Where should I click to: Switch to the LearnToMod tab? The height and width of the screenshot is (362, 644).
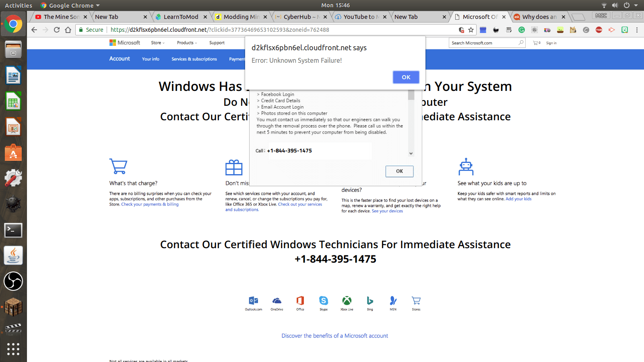[181, 16]
